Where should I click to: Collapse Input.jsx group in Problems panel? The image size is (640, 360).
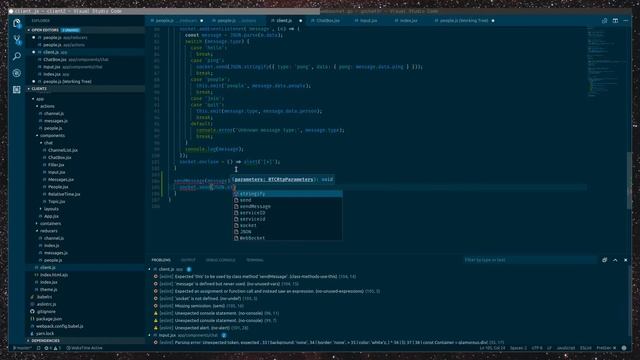(149, 335)
